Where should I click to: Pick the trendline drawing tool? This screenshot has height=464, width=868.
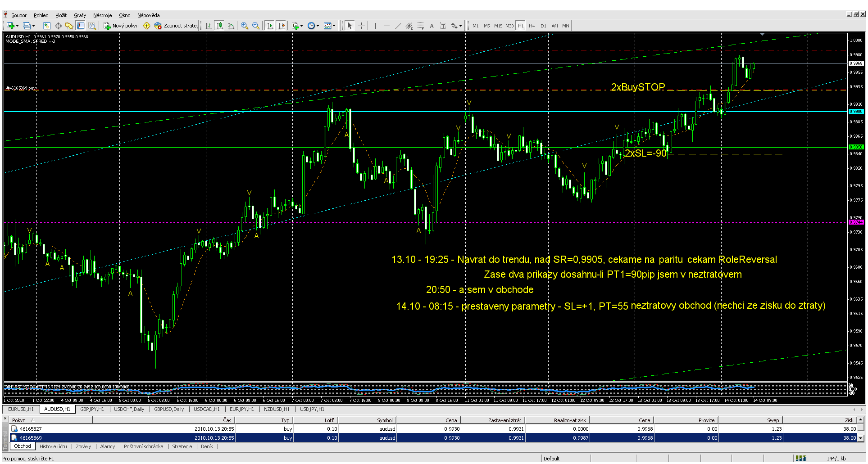[398, 26]
